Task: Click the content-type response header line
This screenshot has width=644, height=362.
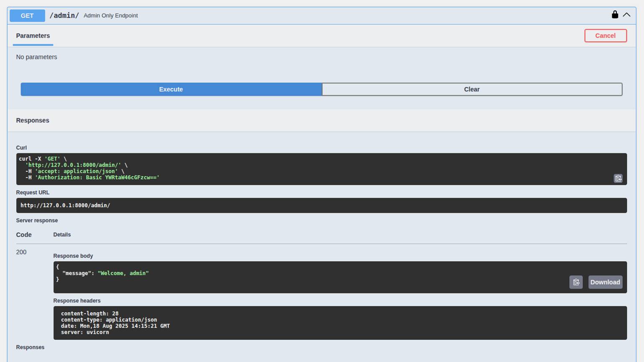Action: [x=109, y=320]
